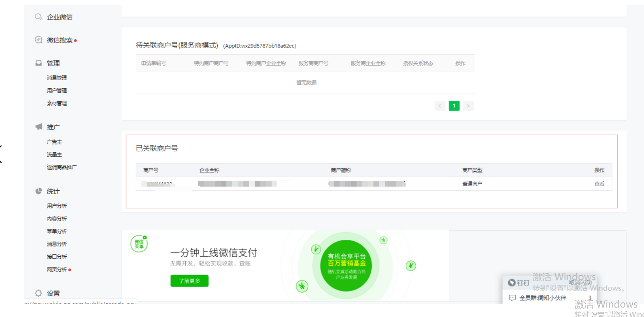The image size is (644, 317).
Task: Select page 1 in pagination
Action: click(x=454, y=106)
